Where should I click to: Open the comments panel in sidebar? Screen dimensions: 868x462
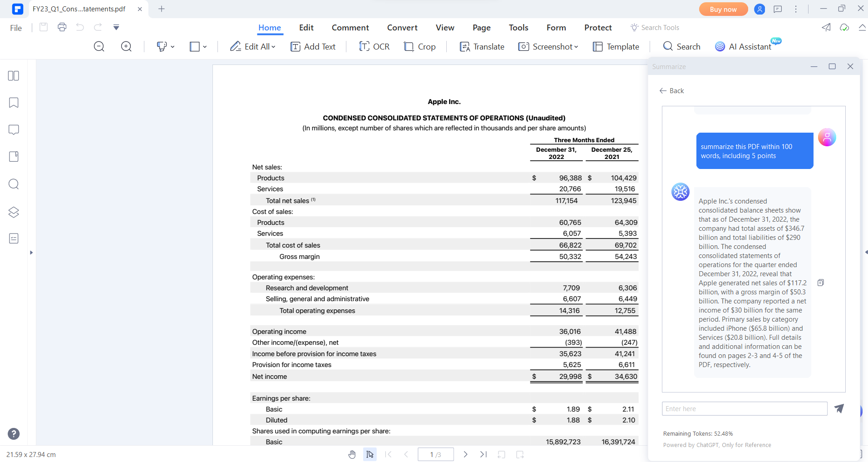14,130
